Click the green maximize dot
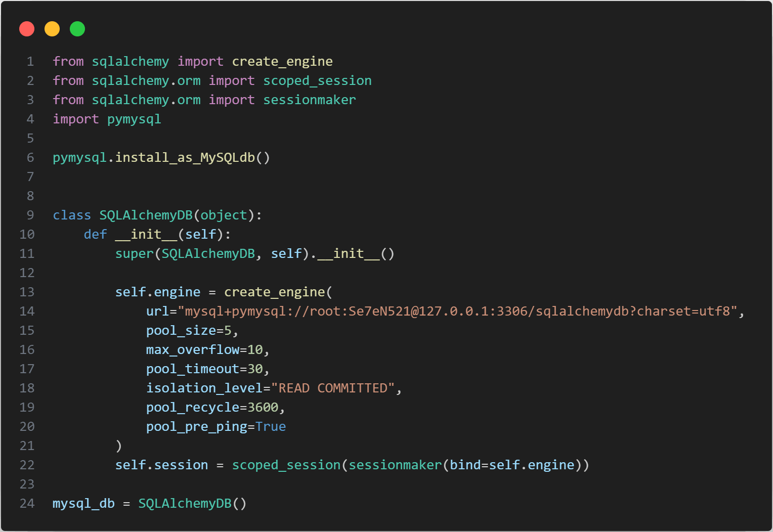 [x=77, y=29]
